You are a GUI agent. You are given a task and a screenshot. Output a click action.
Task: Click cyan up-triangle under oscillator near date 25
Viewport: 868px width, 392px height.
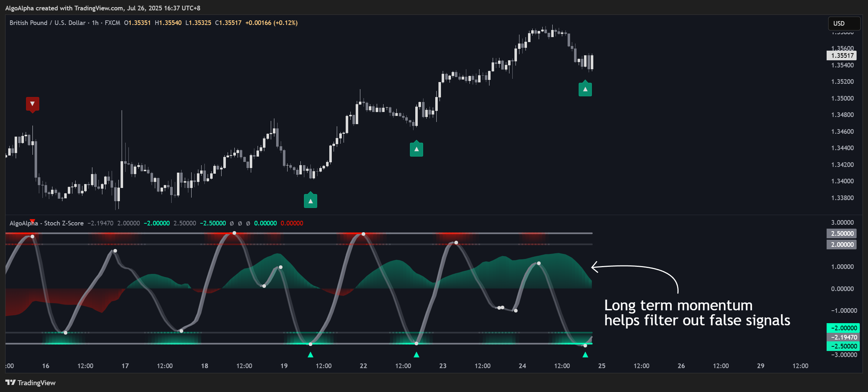(585, 355)
